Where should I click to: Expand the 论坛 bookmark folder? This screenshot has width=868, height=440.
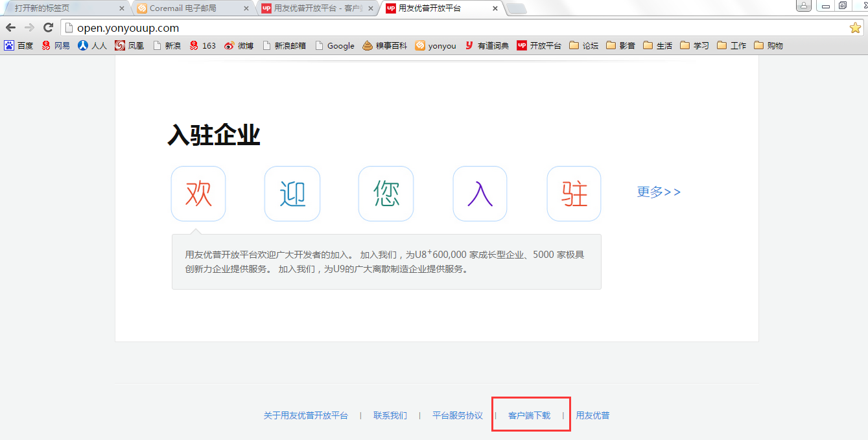click(x=584, y=45)
